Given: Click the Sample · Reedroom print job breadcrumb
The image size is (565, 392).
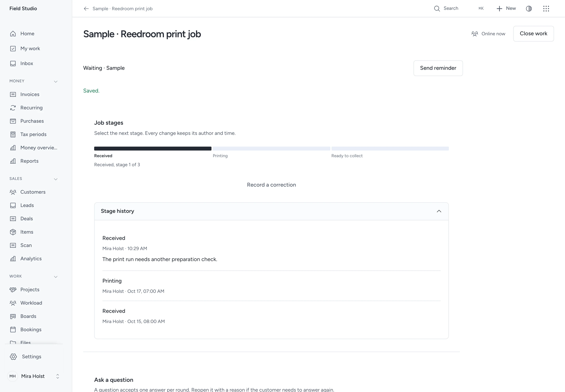Looking at the screenshot, I should [122, 9].
